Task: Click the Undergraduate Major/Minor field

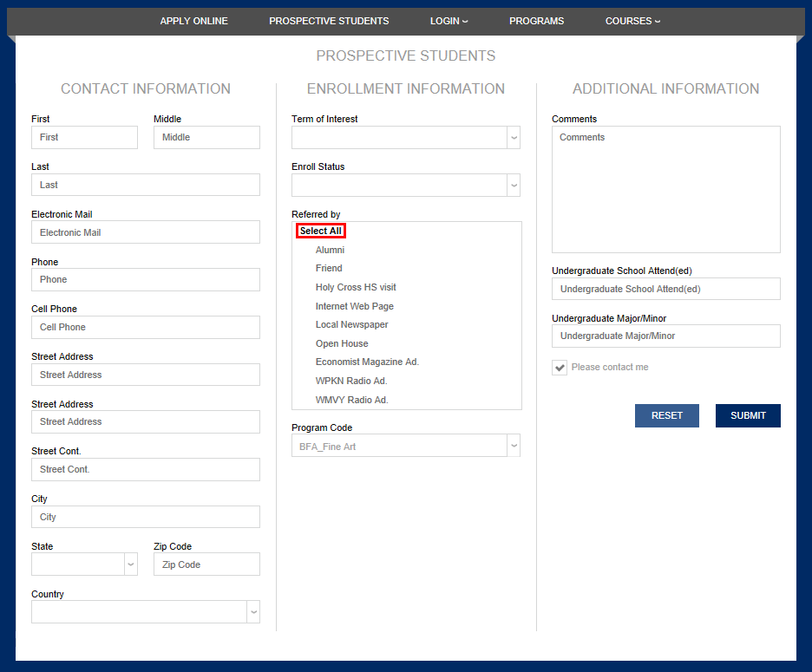Action: (x=665, y=336)
